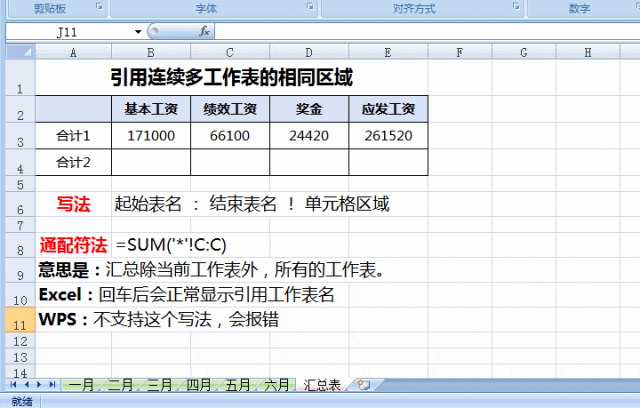
Task: Select row 1 header
Action: point(20,78)
